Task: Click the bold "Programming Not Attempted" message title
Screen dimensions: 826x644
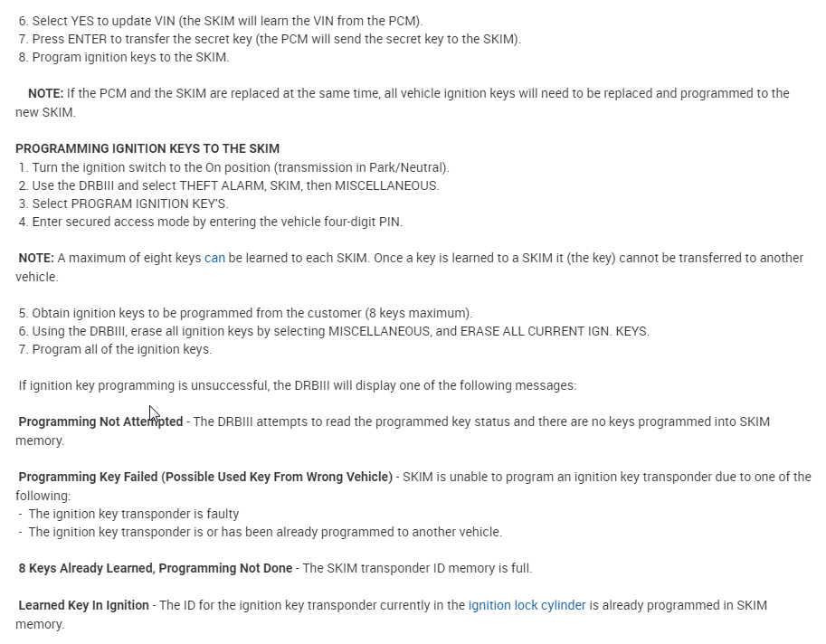Action: tap(100, 421)
